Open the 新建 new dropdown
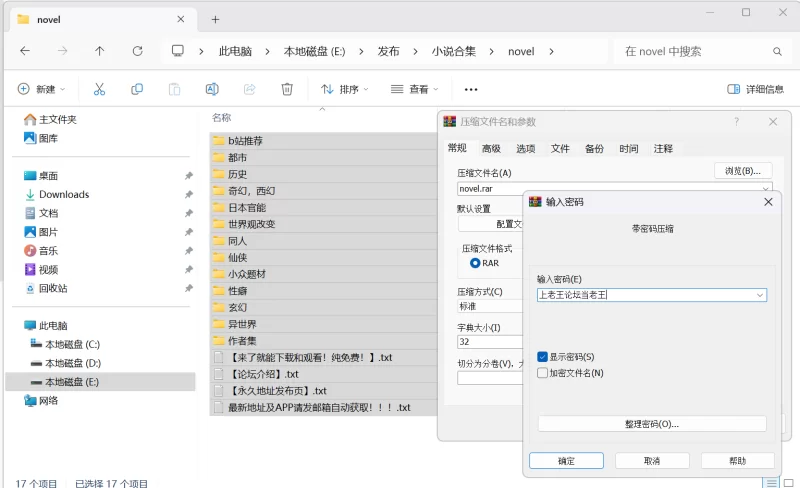The height and width of the screenshot is (488, 800). pyautogui.click(x=41, y=89)
